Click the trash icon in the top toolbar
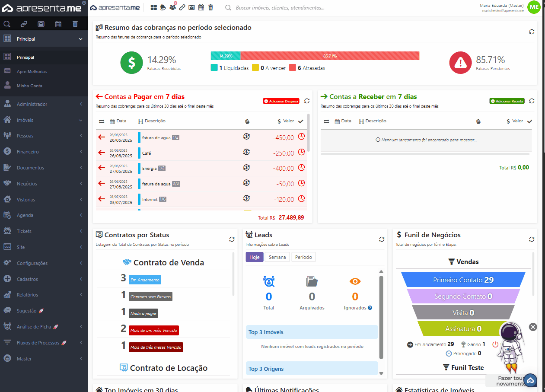The height and width of the screenshot is (392, 545). (x=210, y=7)
